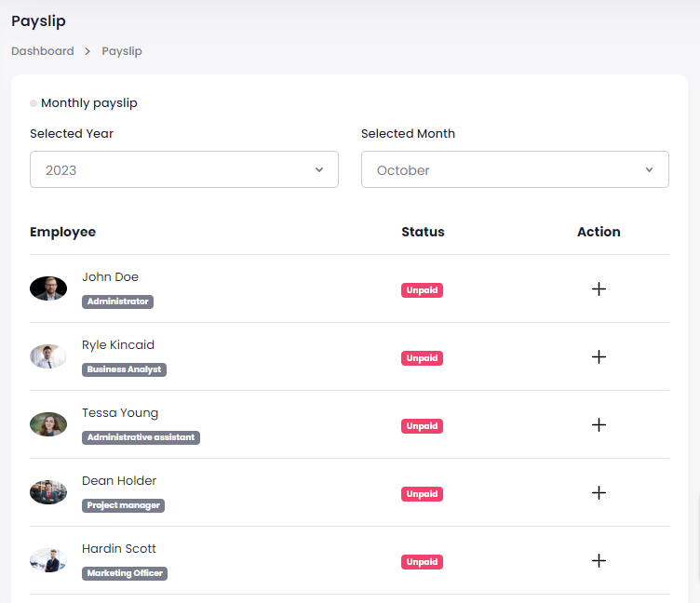Click Hardin Scott's avatar
700x603 pixels.
coord(48,560)
